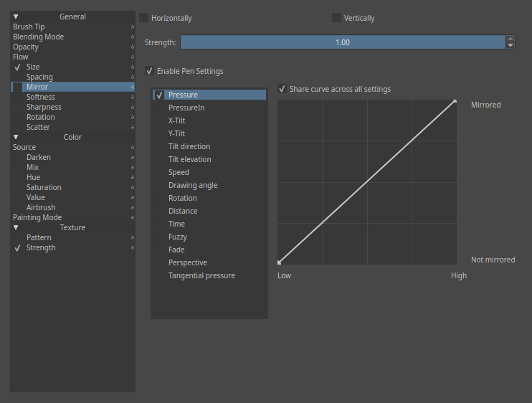Click curve top-right control point
This screenshot has height=403, width=532.
pyautogui.click(x=455, y=101)
